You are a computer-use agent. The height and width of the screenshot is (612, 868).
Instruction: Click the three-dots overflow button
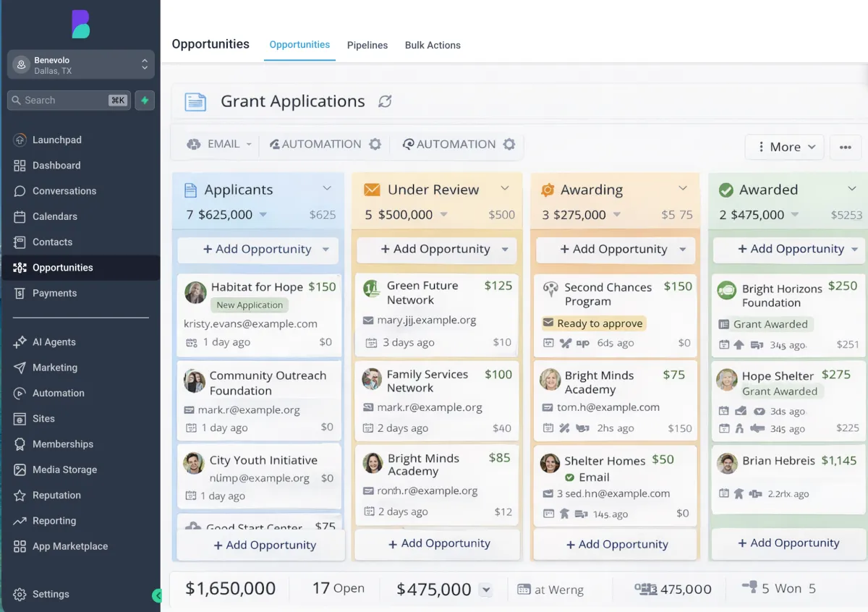point(846,147)
